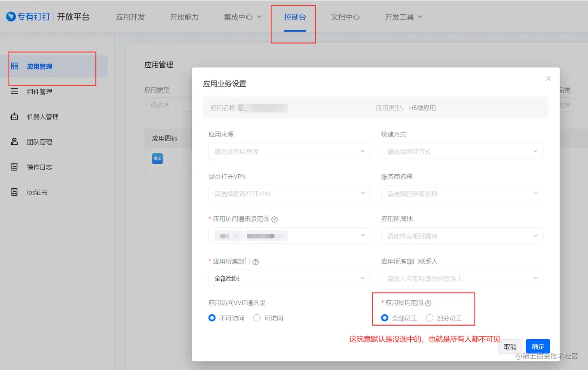Go to the 开放能力 tab
Viewport: 588px width, 370px height.
point(184,17)
